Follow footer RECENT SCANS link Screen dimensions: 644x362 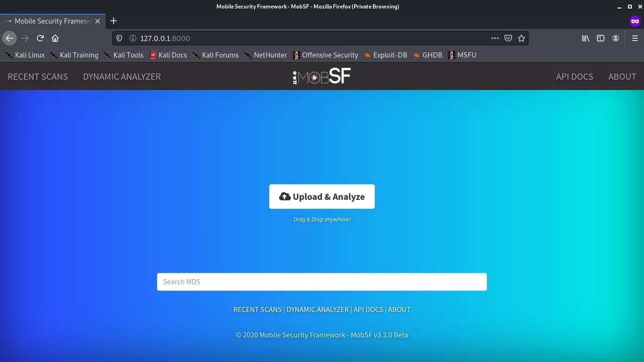tap(257, 310)
